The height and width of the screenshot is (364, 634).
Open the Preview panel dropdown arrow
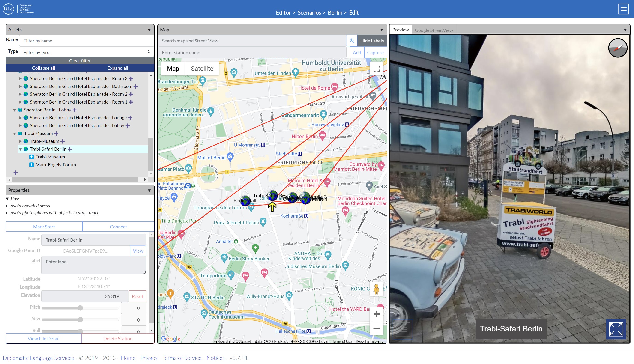(625, 30)
